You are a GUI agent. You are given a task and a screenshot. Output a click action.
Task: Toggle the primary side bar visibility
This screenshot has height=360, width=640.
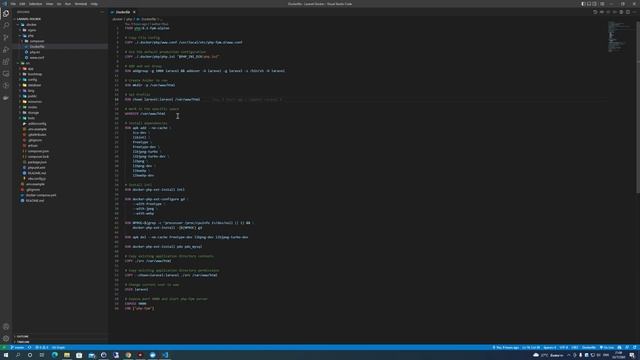coord(583,4)
